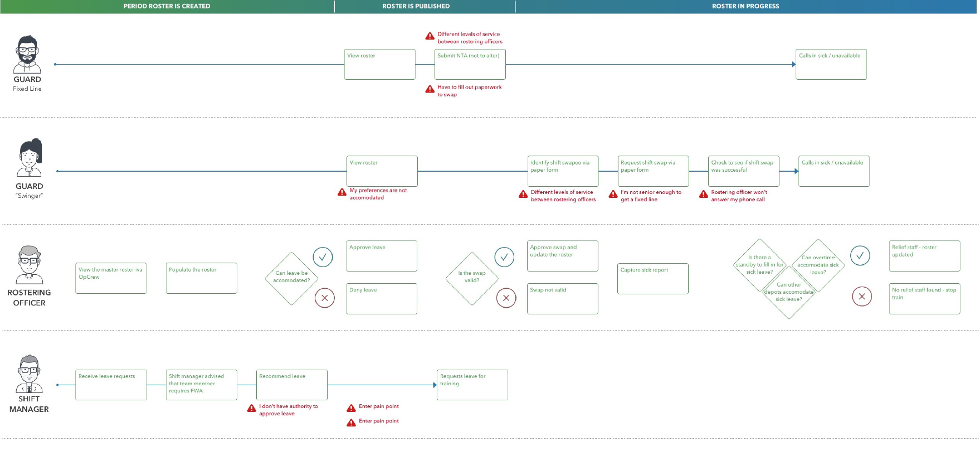The width and height of the screenshot is (980, 451).
Task: Click red cross circle beside 'Swap not valid'
Action: point(506,298)
